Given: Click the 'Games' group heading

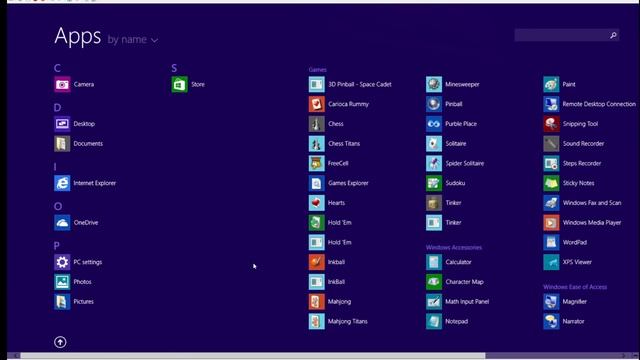Looking at the screenshot, I should click(x=318, y=70).
